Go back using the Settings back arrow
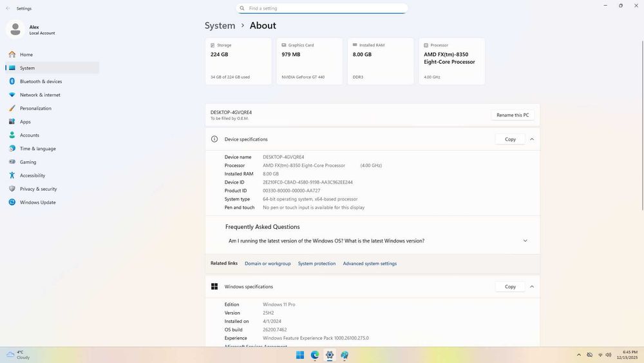 click(x=8, y=8)
